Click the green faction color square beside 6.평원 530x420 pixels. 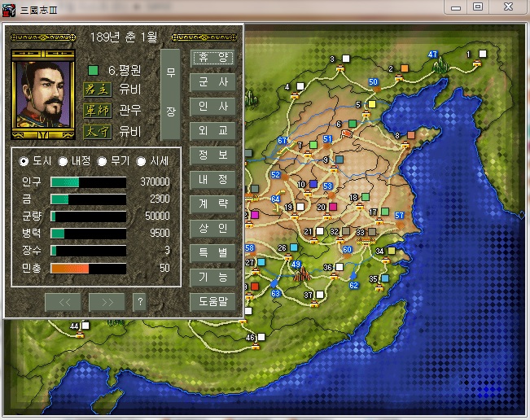click(93, 70)
